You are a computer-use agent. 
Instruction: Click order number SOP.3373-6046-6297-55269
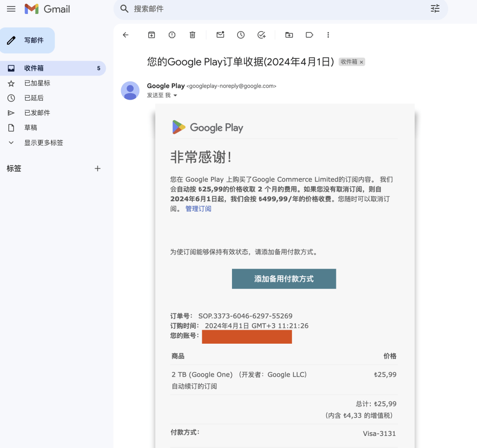[245, 316]
